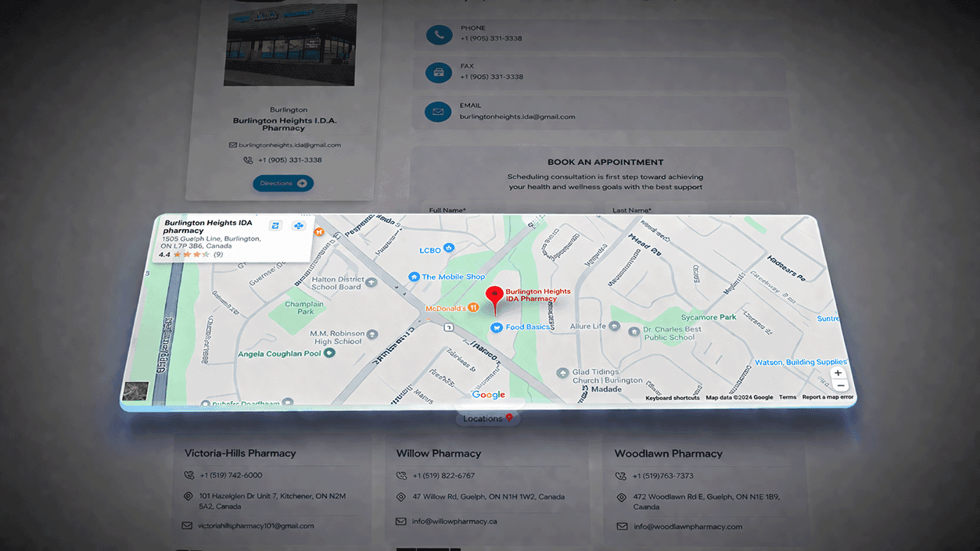Click the Google logo on the map
980x551 pixels.
click(489, 395)
